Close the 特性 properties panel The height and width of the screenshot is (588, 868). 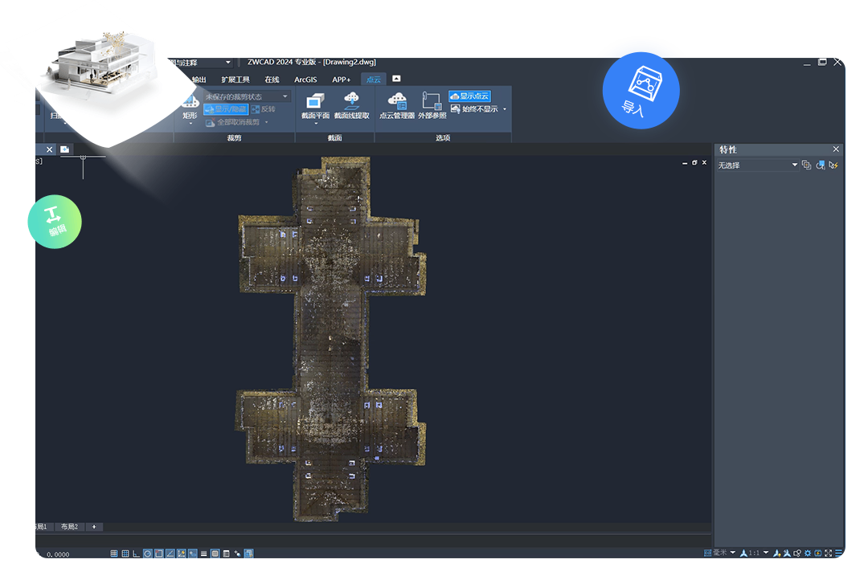[836, 149]
